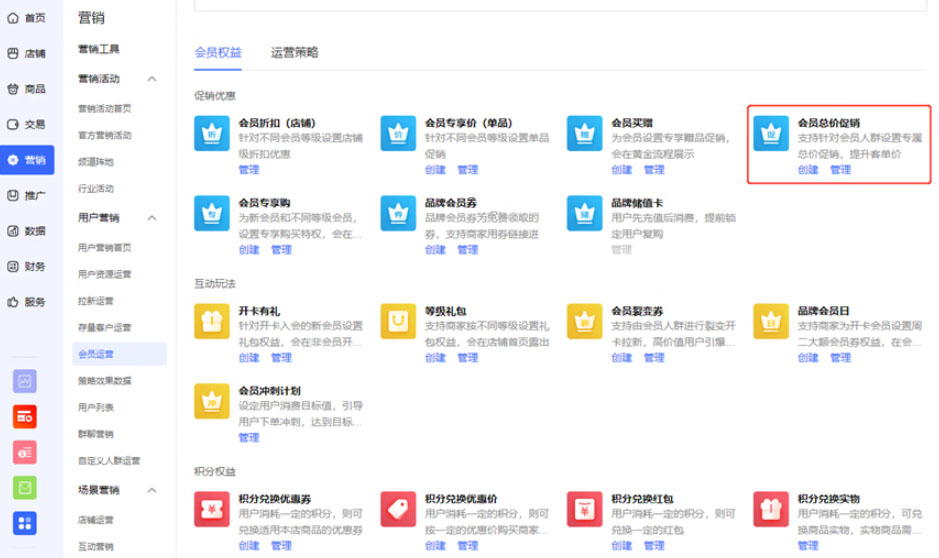Click the 会员折扣(店铺) crown icon
This screenshot has width=939, height=558.
(x=211, y=133)
